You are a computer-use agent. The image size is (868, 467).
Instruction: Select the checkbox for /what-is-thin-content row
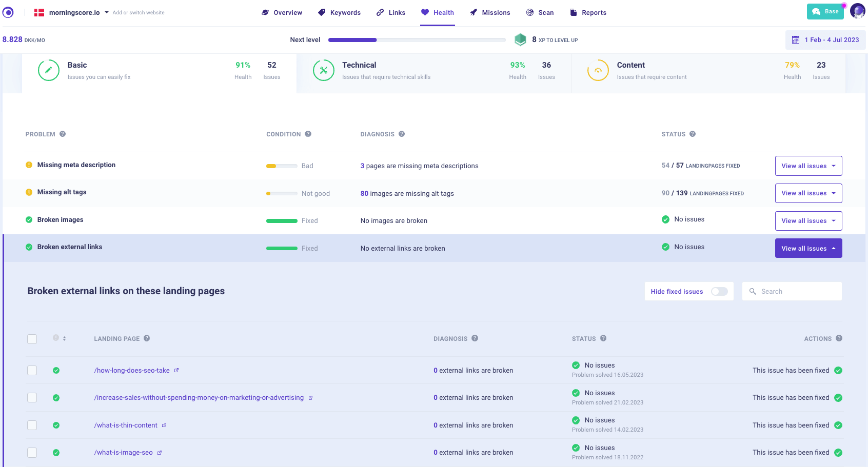coord(32,425)
